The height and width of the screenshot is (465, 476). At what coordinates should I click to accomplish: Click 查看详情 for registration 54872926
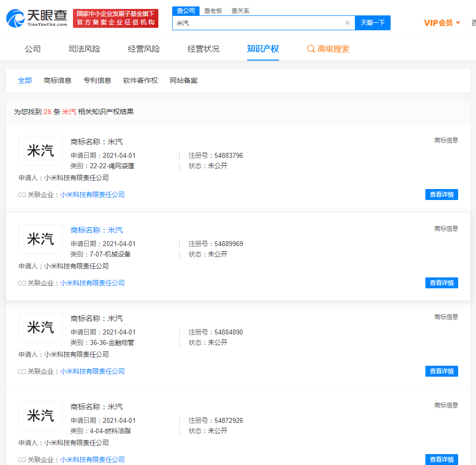pyautogui.click(x=441, y=460)
